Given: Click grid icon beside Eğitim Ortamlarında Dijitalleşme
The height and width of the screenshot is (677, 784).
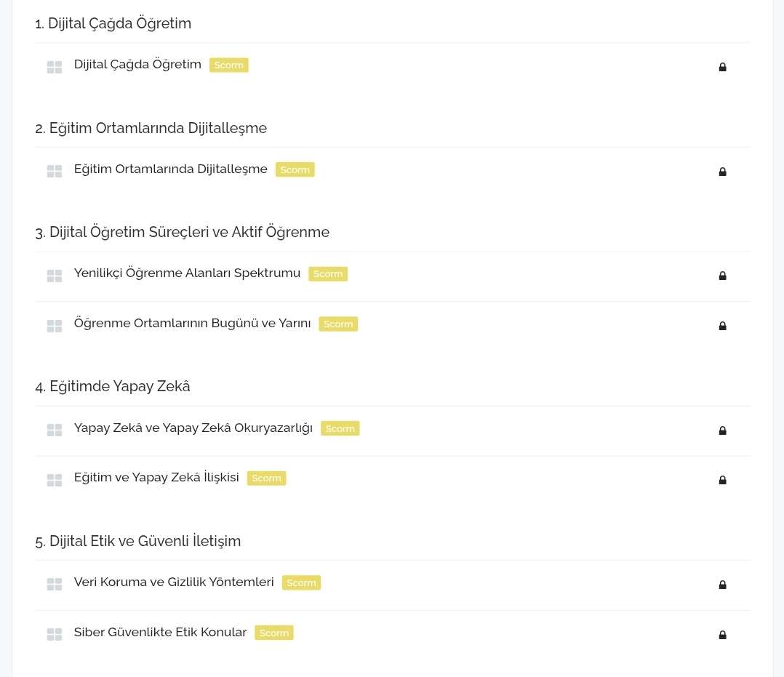Looking at the screenshot, I should [x=55, y=172].
